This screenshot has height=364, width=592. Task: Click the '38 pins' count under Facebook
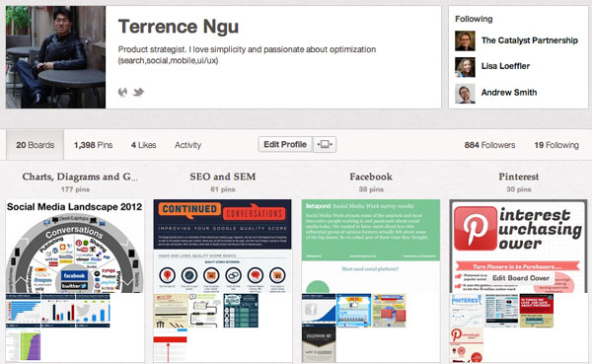pyautogui.click(x=371, y=189)
